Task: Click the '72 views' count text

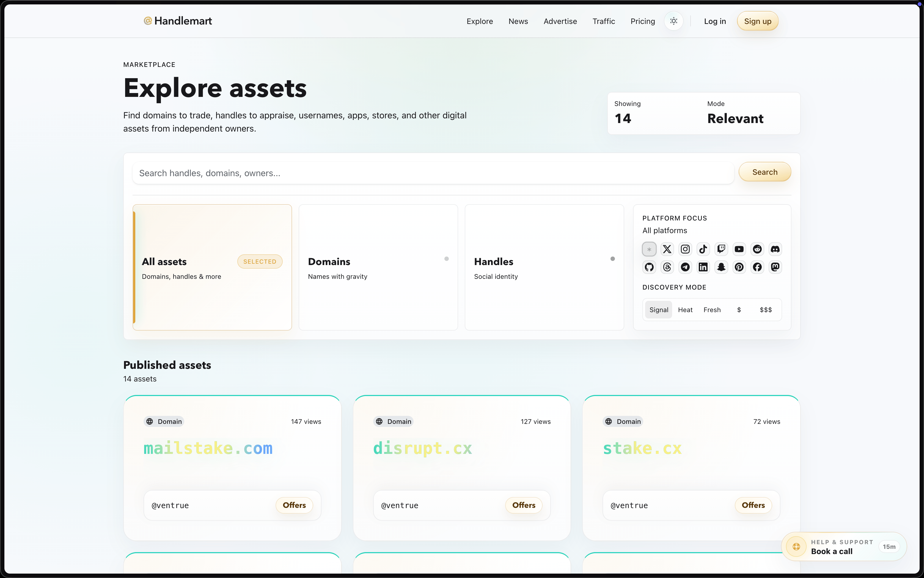Action: tap(767, 422)
